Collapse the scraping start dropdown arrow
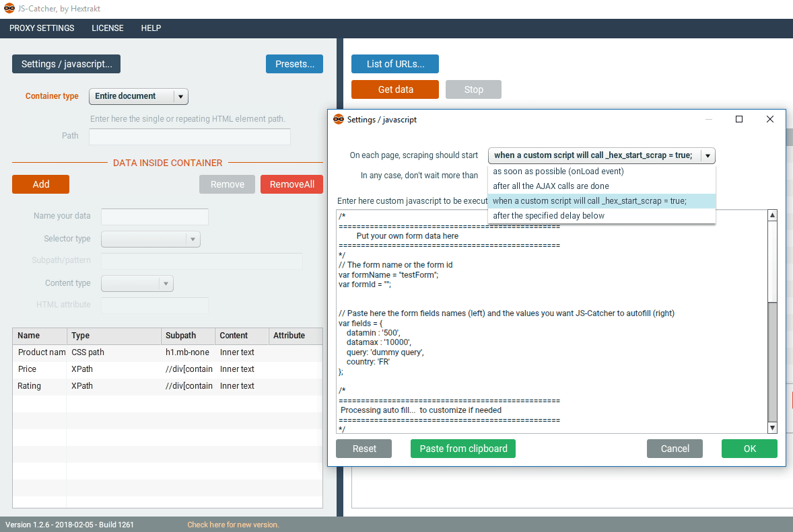Image resolution: width=793 pixels, height=532 pixels. (x=708, y=155)
